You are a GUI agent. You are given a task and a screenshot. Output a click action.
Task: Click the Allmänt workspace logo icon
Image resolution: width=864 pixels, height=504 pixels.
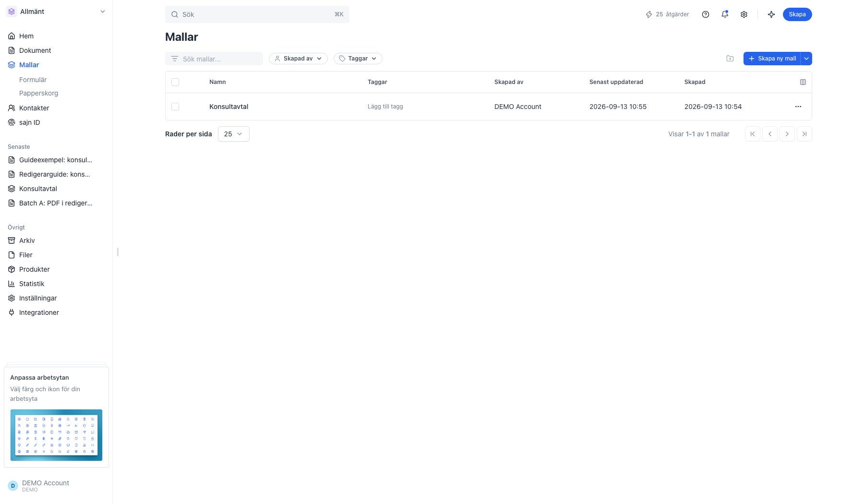[x=12, y=12]
